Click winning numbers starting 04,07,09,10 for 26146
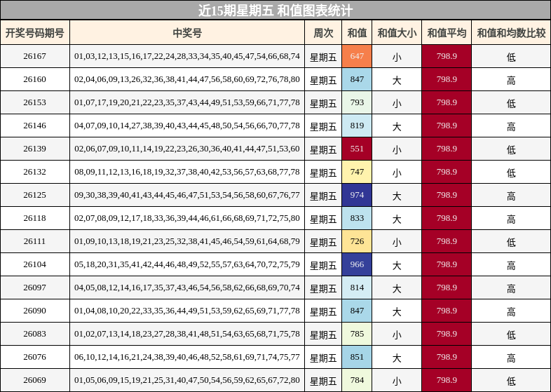551x392 pixels. pos(187,126)
